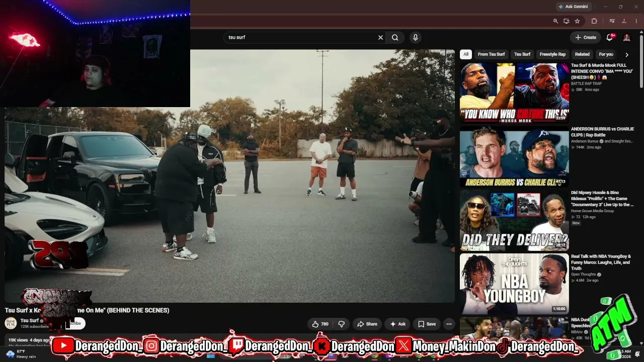Like the video with thumbs up
Viewport: 644px width, 362px height.
point(320,324)
